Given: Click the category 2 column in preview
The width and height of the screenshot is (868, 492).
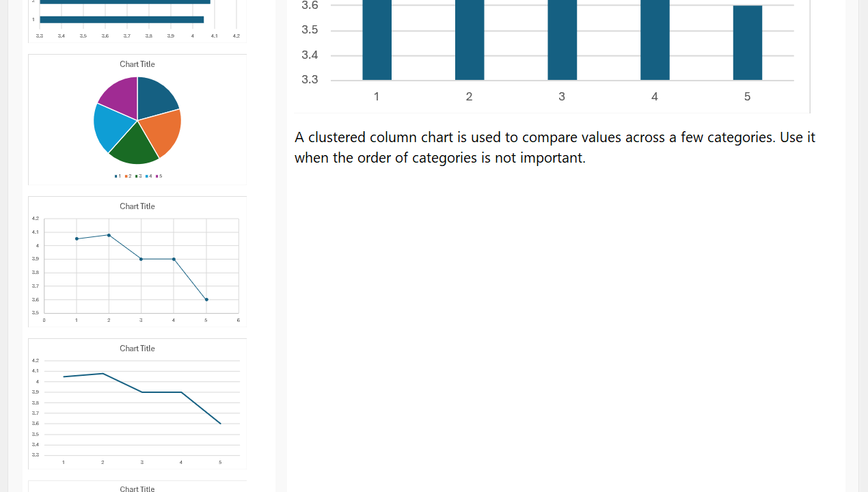Looking at the screenshot, I should pos(470,40).
